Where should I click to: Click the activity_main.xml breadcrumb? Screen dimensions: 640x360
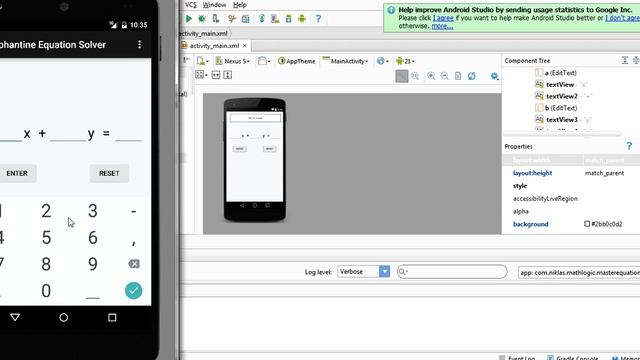[203, 33]
